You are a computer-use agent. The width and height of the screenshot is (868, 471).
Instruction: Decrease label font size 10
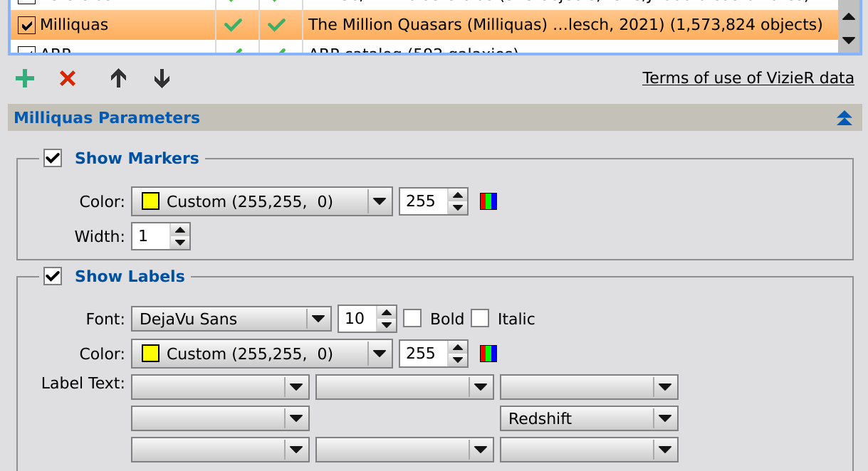coord(387,326)
